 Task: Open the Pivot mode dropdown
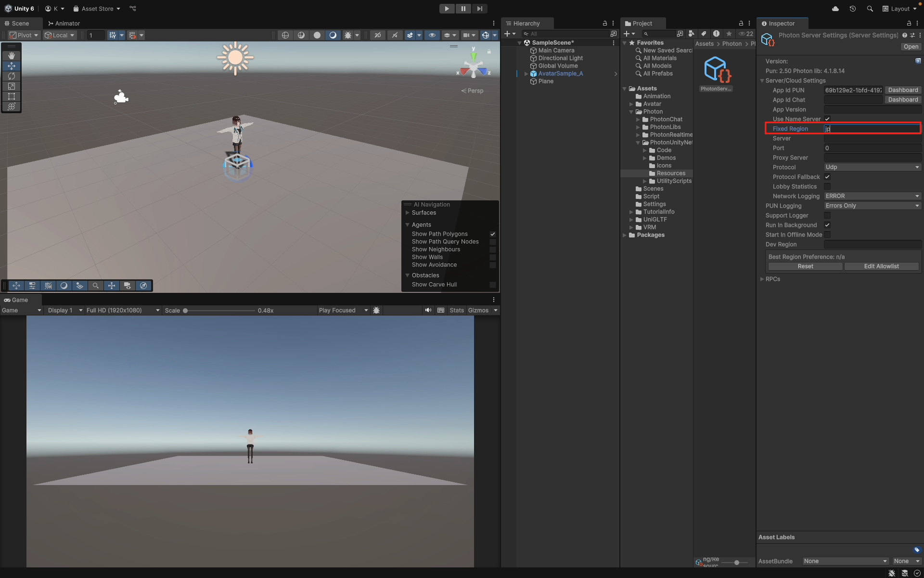[x=24, y=35]
